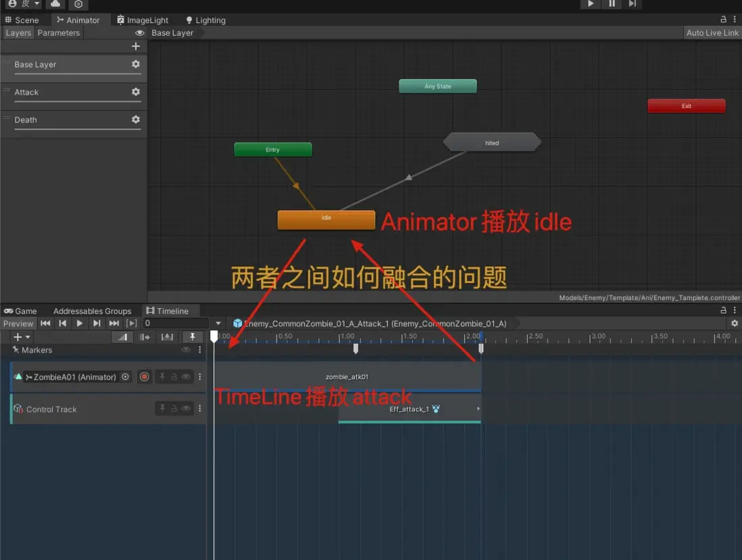The width and height of the screenshot is (742, 560).
Task: Click the Timeline settings gear
Action: [735, 324]
